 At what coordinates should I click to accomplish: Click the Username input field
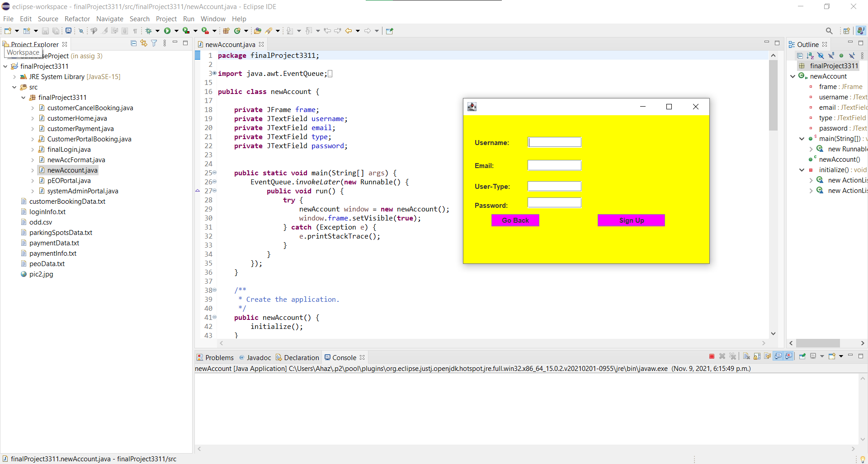554,142
